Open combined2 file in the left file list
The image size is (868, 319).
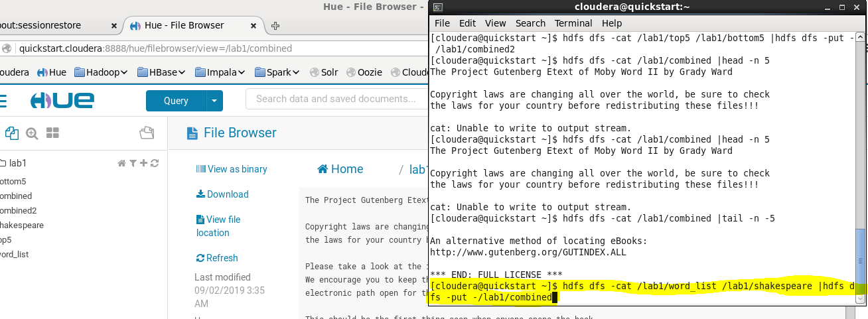click(18, 210)
